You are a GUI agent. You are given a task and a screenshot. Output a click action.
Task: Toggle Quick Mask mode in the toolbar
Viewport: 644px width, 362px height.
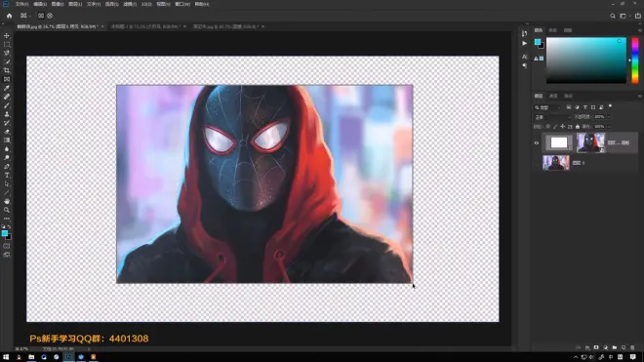click(x=7, y=246)
